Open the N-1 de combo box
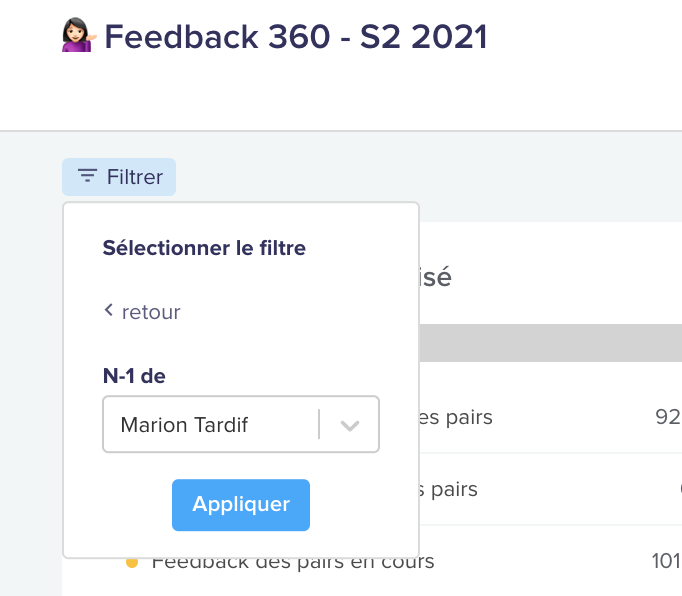682x596 pixels. click(241, 424)
